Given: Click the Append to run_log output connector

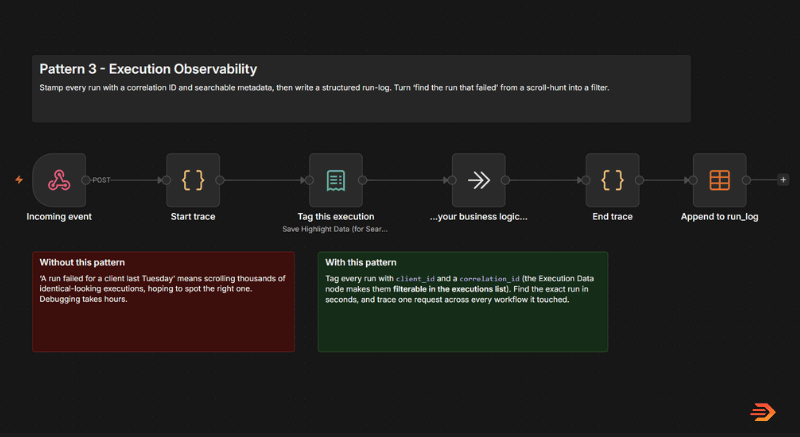Looking at the screenshot, I should click(x=746, y=180).
